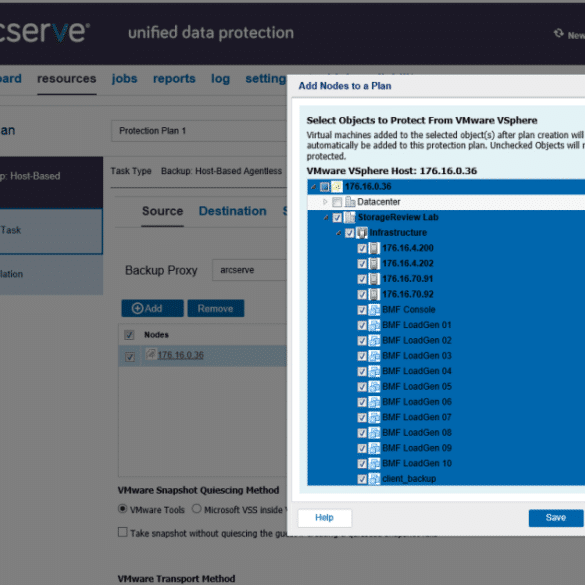585x585 pixels.
Task: Toggle checkbox for node 176.16.0.36 row
Action: tap(130, 357)
